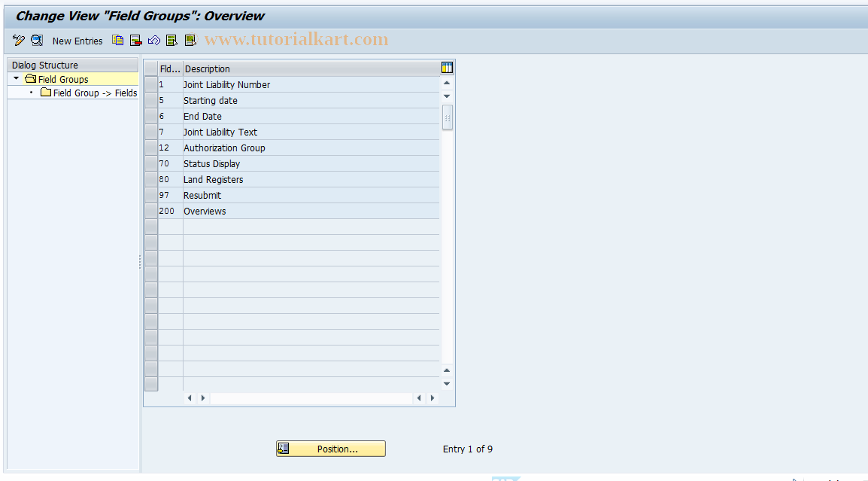Click 'End Date' description cell
This screenshot has height=481, width=868.
pos(311,117)
